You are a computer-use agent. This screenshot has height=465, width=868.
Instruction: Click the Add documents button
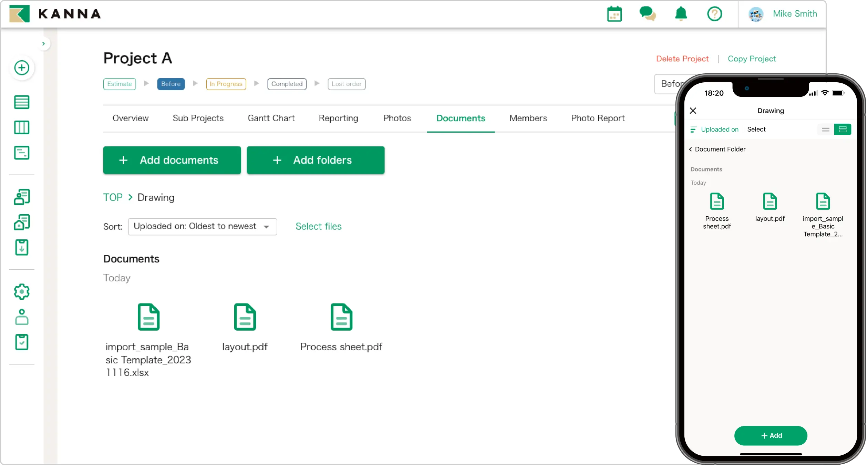click(172, 160)
